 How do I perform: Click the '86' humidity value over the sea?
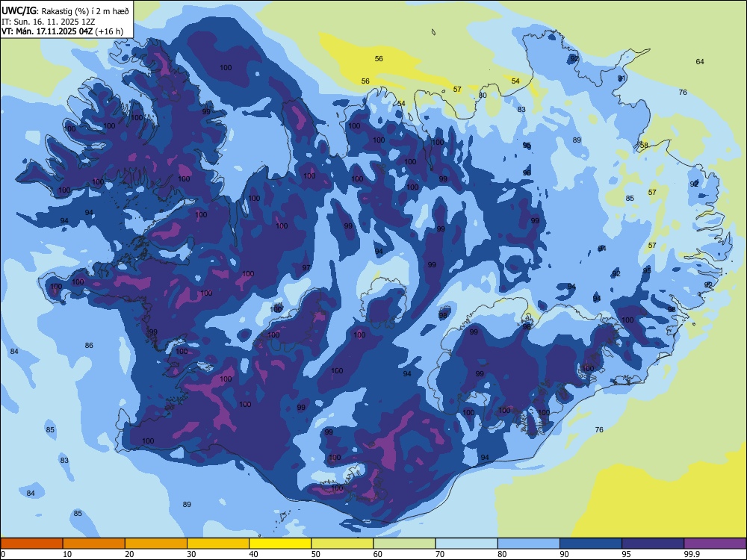coord(89,345)
